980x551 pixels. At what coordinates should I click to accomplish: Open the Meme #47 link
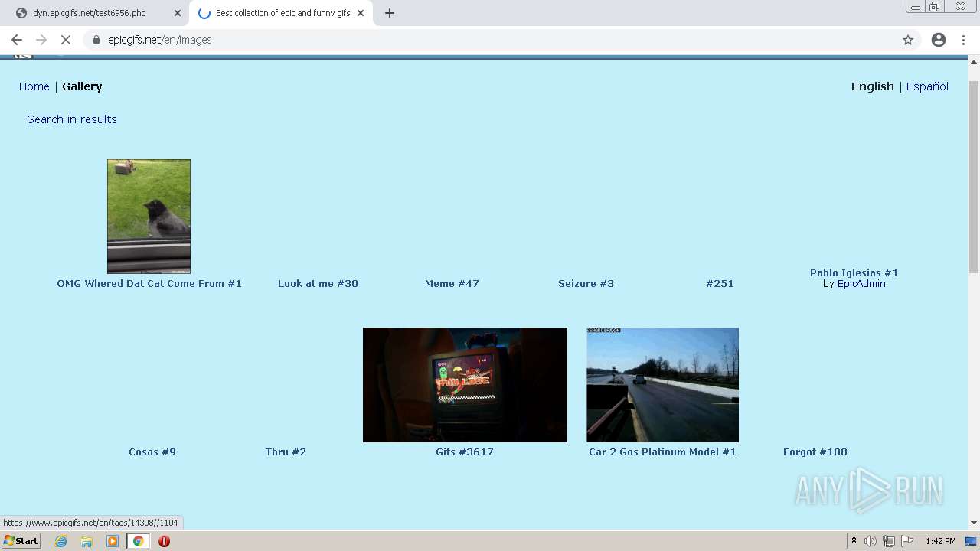point(452,284)
